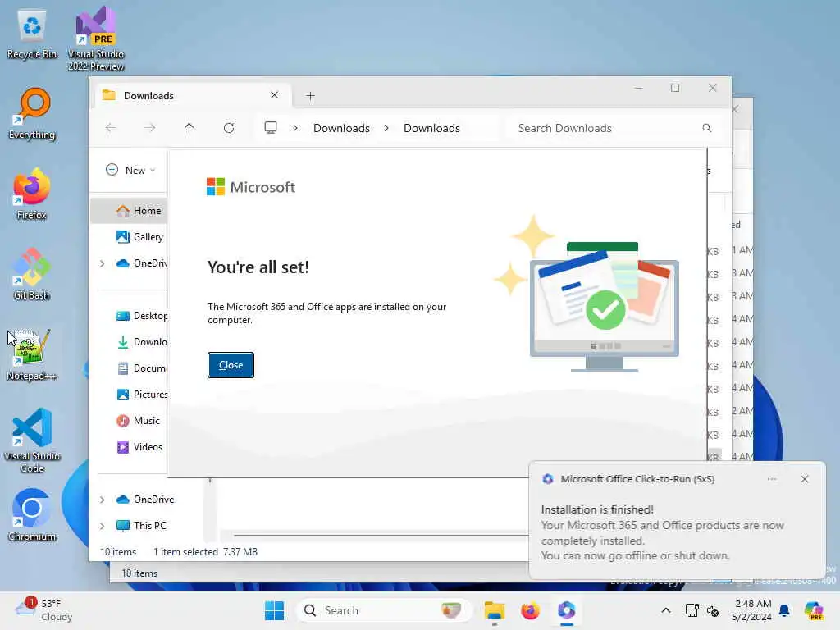The height and width of the screenshot is (630, 840).
Task: Open Recycle Bin desktop icon
Action: click(x=32, y=34)
